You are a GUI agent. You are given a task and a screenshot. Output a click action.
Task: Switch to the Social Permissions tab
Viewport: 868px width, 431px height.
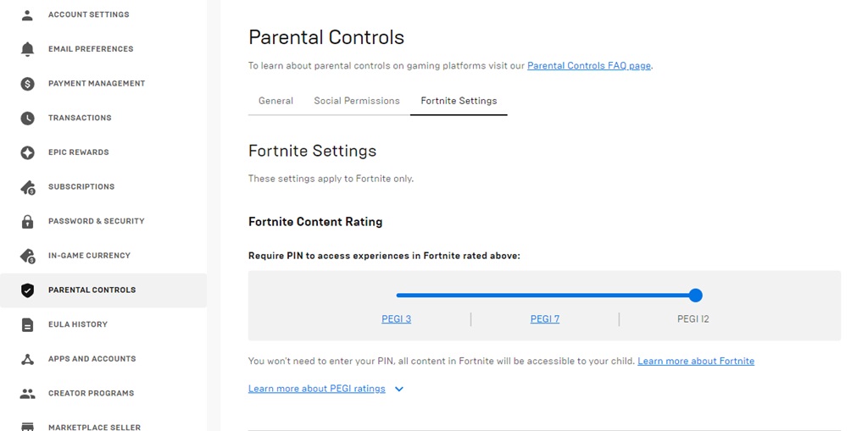point(357,101)
